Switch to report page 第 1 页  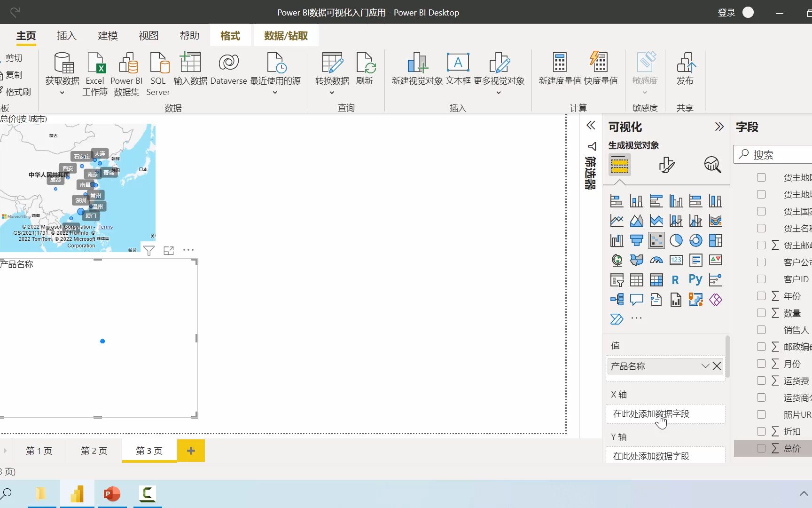point(39,451)
